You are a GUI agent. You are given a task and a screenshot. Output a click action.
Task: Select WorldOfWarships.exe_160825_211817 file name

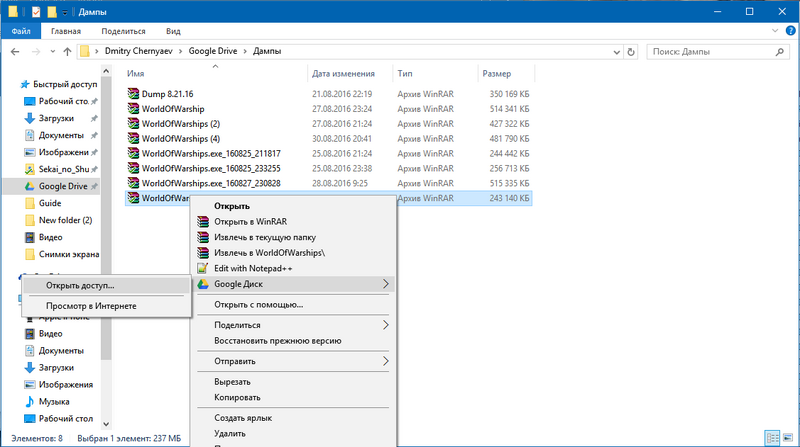point(211,153)
